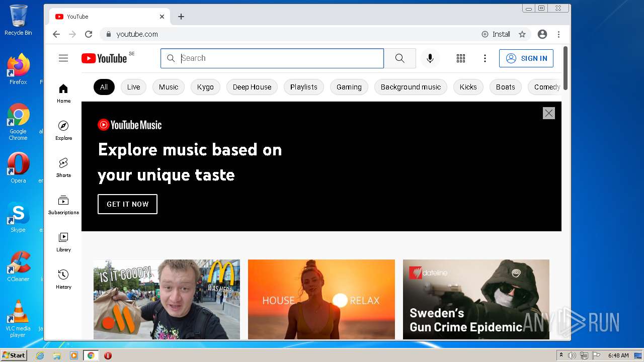
Task: Select the Gaming filter chip
Action: point(349,87)
